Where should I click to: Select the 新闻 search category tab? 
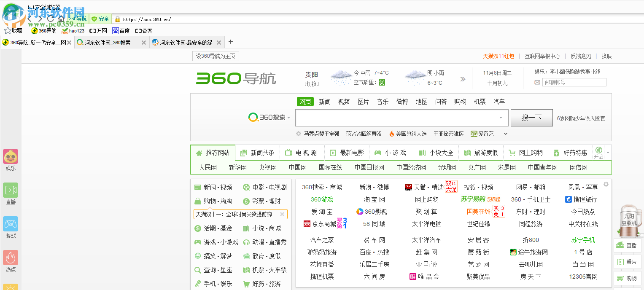click(324, 102)
